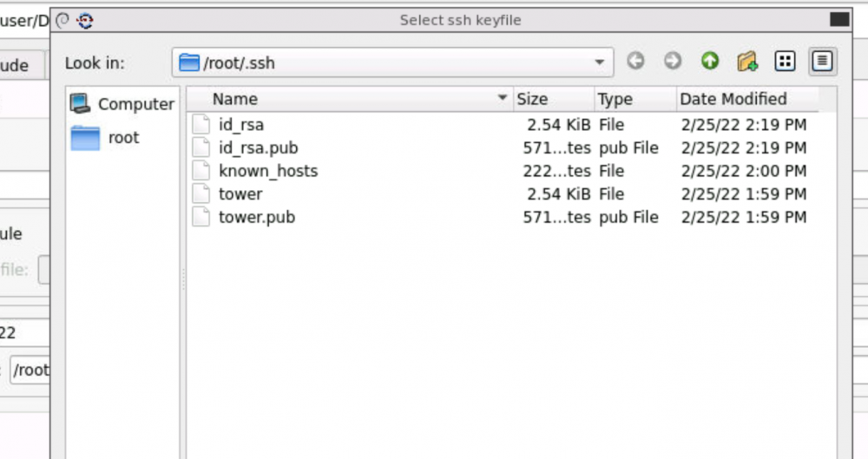The width and height of the screenshot is (868, 459).
Task: Navigate to parent directory with green up arrow
Action: (710, 61)
